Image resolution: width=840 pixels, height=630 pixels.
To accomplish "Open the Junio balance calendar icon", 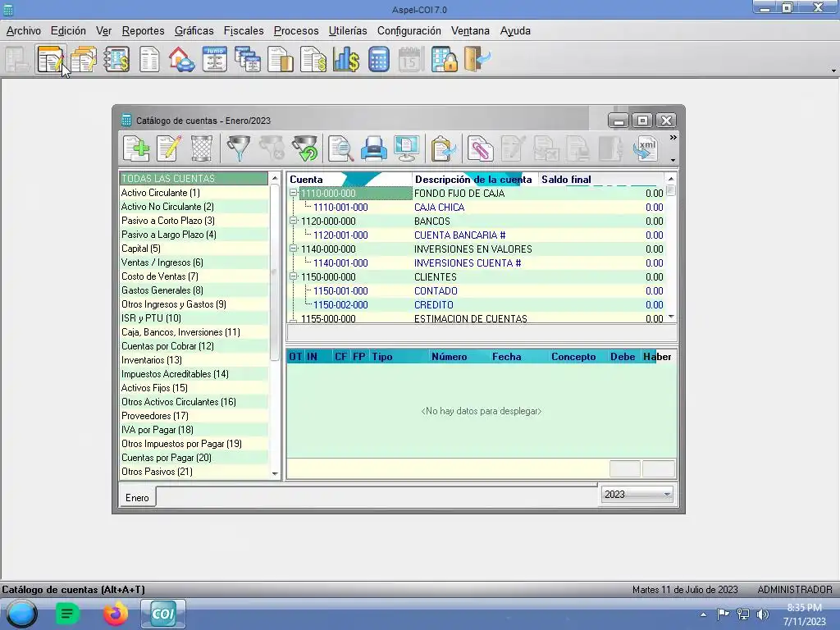I will pos(215,59).
